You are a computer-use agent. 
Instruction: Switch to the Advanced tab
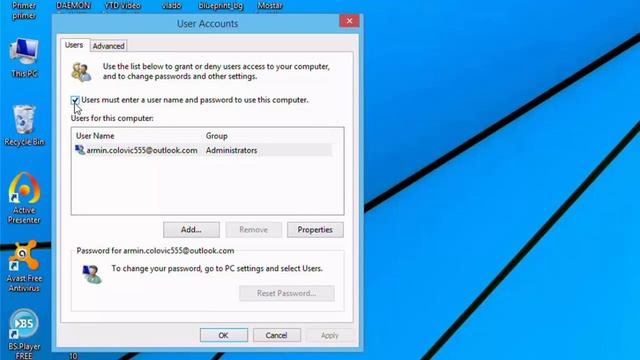pyautogui.click(x=108, y=46)
